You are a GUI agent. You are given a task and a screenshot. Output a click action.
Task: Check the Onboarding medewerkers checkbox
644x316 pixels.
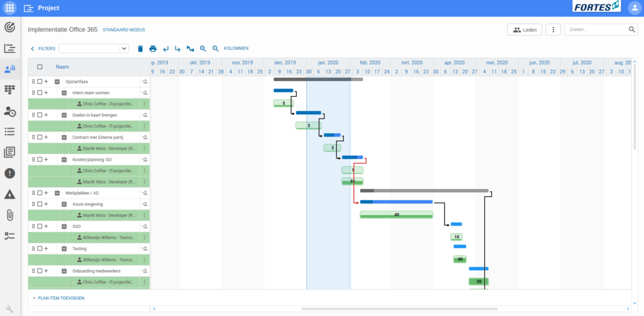coord(40,271)
